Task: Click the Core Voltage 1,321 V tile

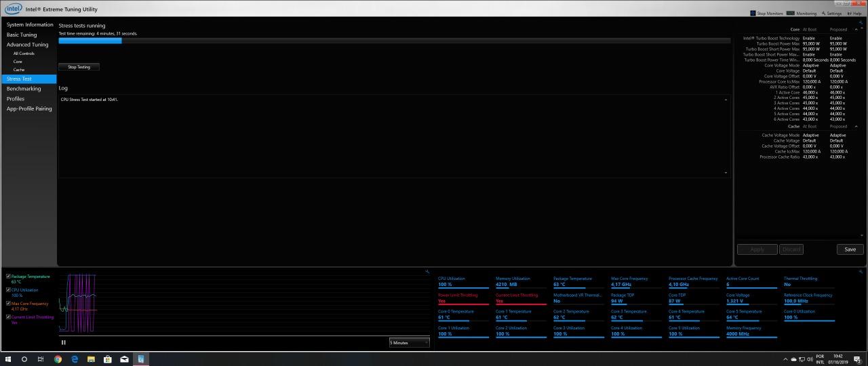Action: (x=751, y=298)
